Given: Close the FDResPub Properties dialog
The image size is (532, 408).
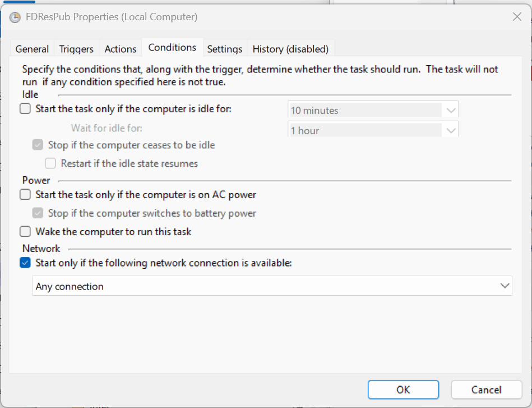Looking at the screenshot, I should point(517,17).
